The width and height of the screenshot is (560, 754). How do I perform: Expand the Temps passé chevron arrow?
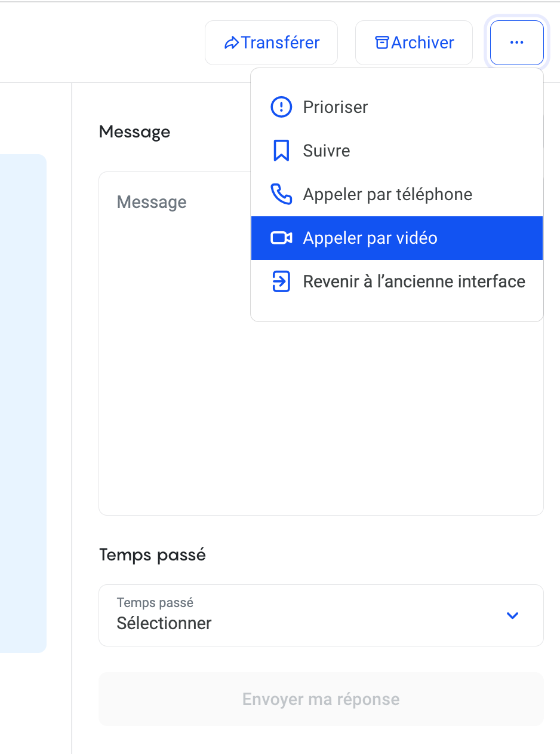tap(512, 615)
